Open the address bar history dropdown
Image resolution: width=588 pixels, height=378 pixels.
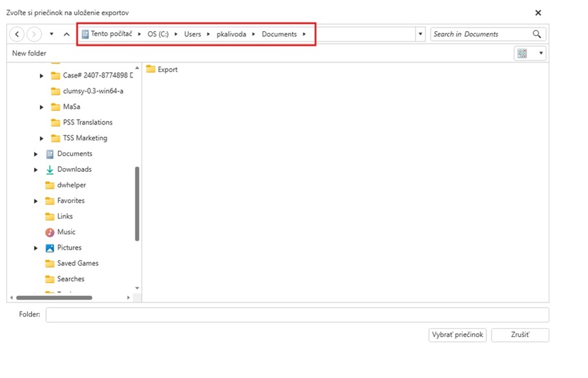421,34
